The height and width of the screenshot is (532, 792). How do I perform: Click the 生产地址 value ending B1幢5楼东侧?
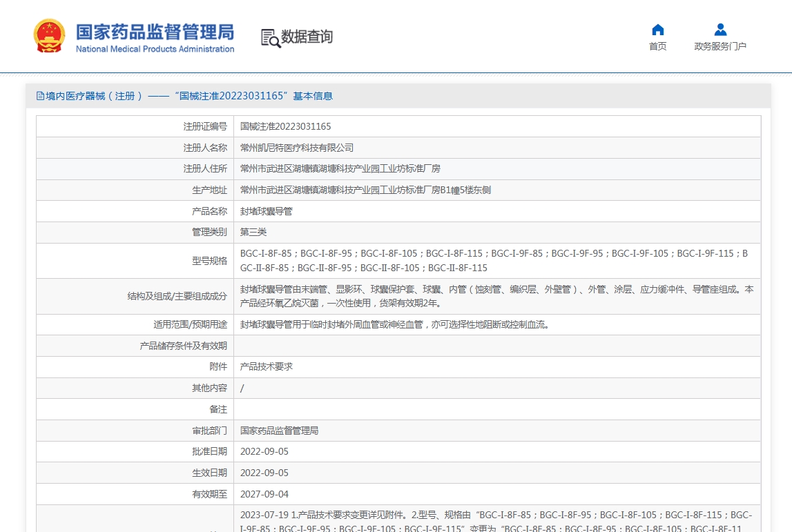tap(365, 190)
